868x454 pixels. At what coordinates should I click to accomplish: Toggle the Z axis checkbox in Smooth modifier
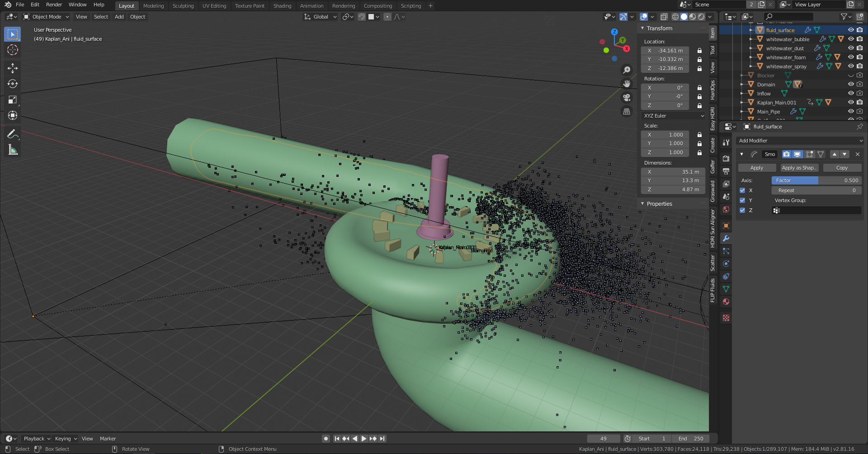(x=742, y=210)
